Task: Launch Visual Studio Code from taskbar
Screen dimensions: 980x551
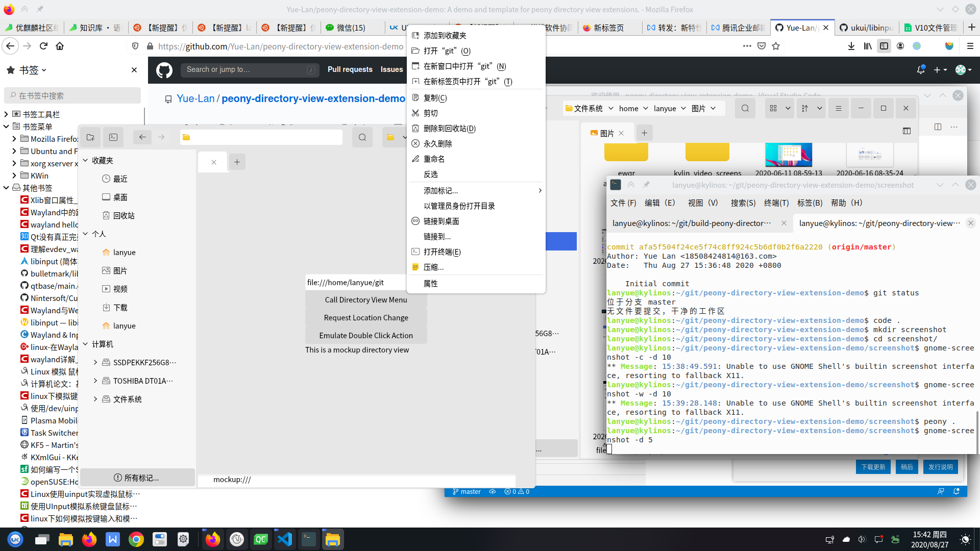Action: (284, 539)
